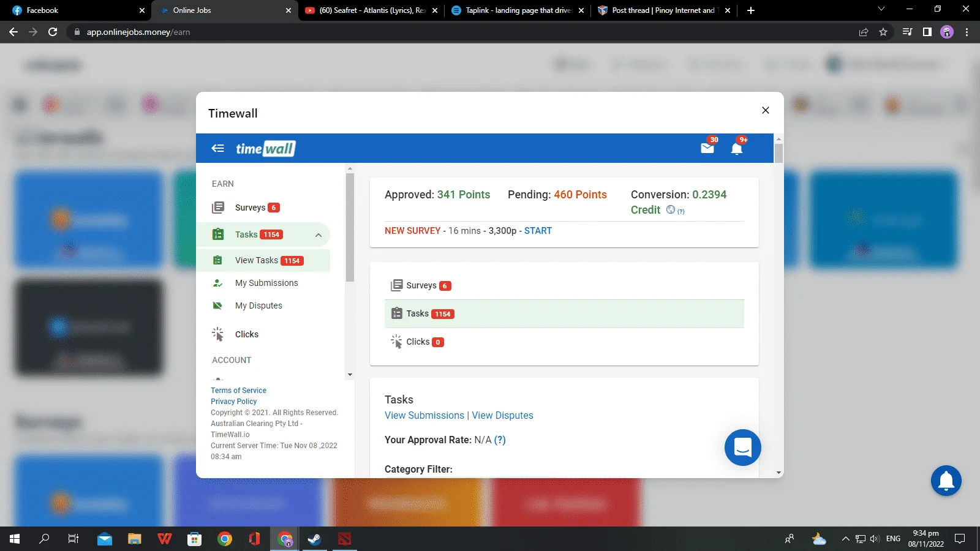Open a new browser tab
The width and height of the screenshot is (980, 551).
(x=751, y=10)
